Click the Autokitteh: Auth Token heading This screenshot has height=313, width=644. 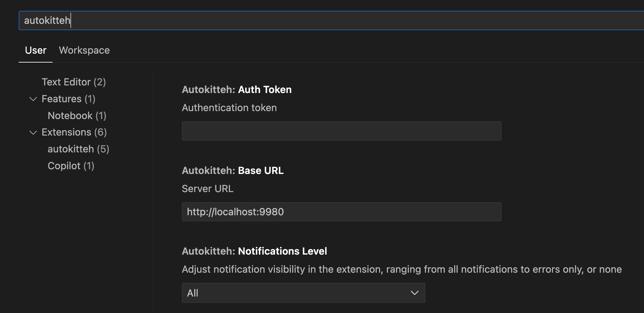pyautogui.click(x=237, y=90)
